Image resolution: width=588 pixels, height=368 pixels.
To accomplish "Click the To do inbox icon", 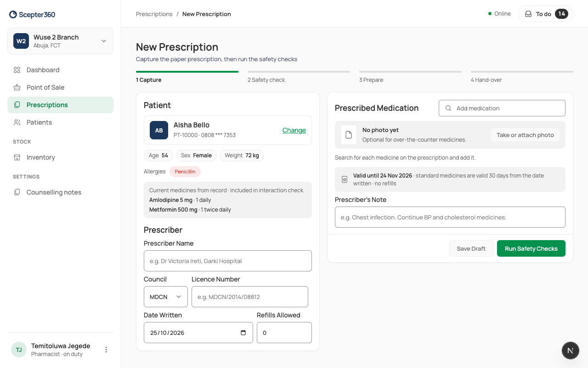I will tap(528, 14).
